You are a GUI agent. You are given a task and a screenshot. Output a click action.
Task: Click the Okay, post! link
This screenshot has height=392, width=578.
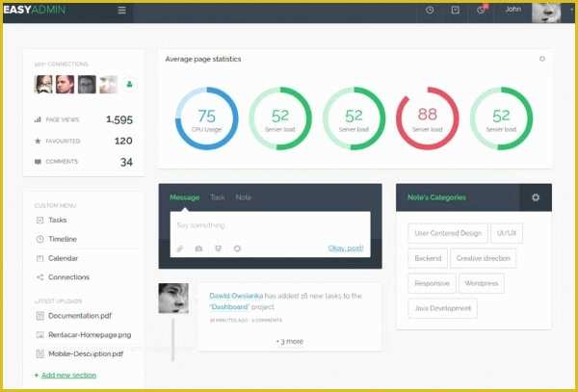tap(345, 248)
